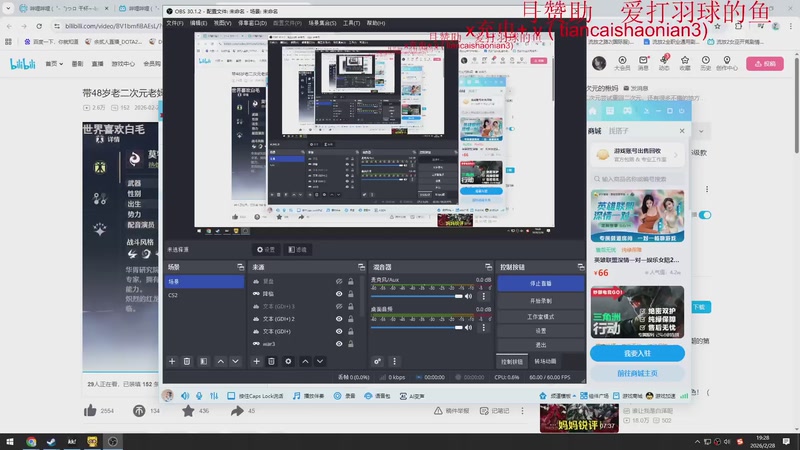The width and height of the screenshot is (800, 450).
Task: Add a new source in Sources dock
Action: tap(256, 361)
